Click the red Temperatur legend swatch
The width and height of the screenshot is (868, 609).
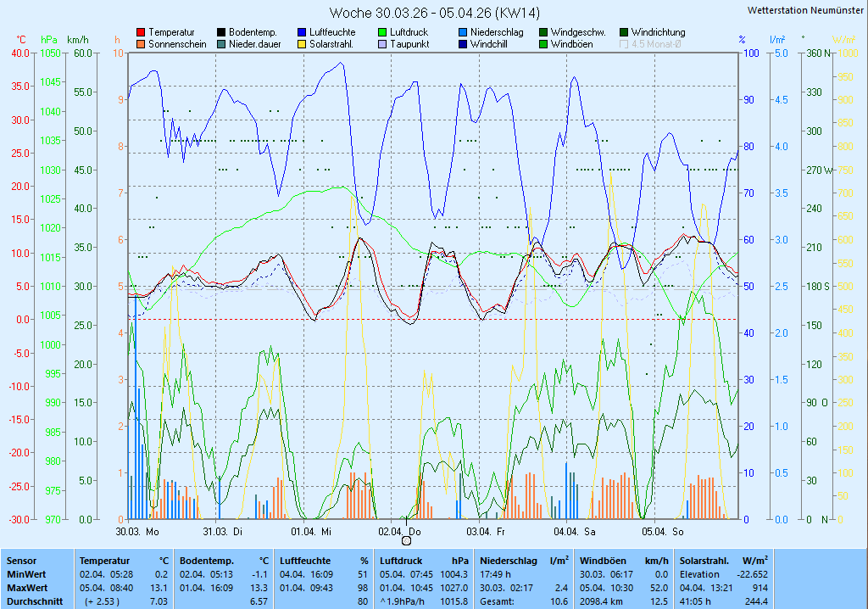pos(141,32)
